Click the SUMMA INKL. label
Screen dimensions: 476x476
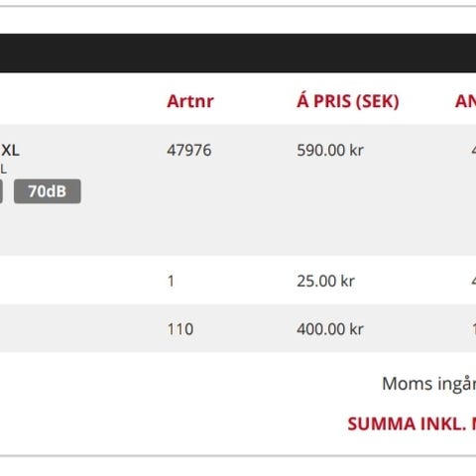[412, 423]
